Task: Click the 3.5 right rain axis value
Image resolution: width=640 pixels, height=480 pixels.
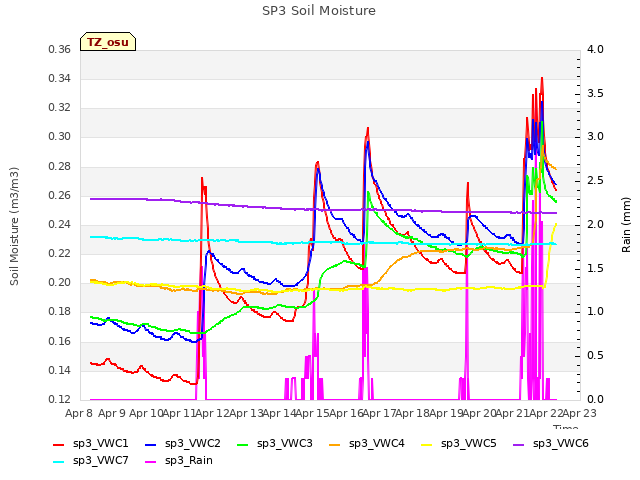Action: (595, 93)
